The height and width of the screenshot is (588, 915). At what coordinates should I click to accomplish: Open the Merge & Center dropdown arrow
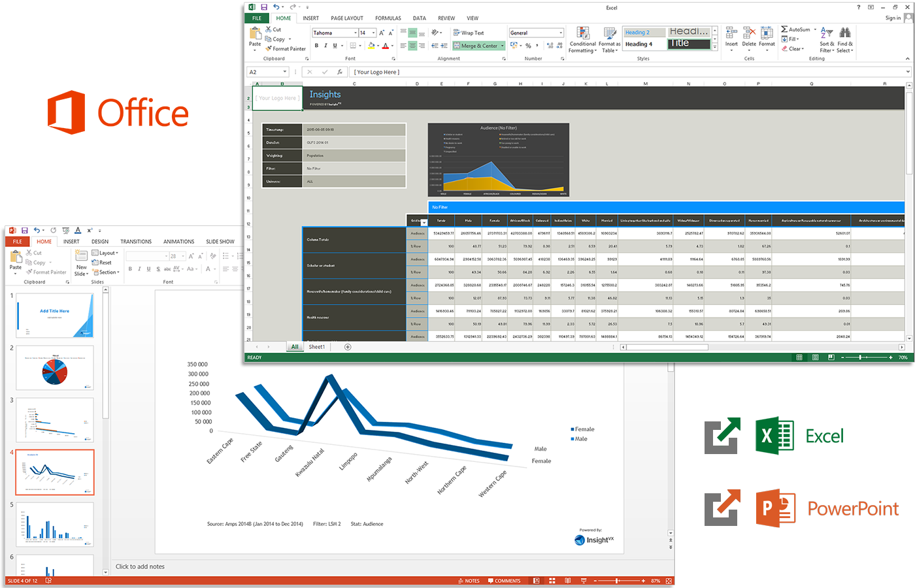pyautogui.click(x=502, y=46)
